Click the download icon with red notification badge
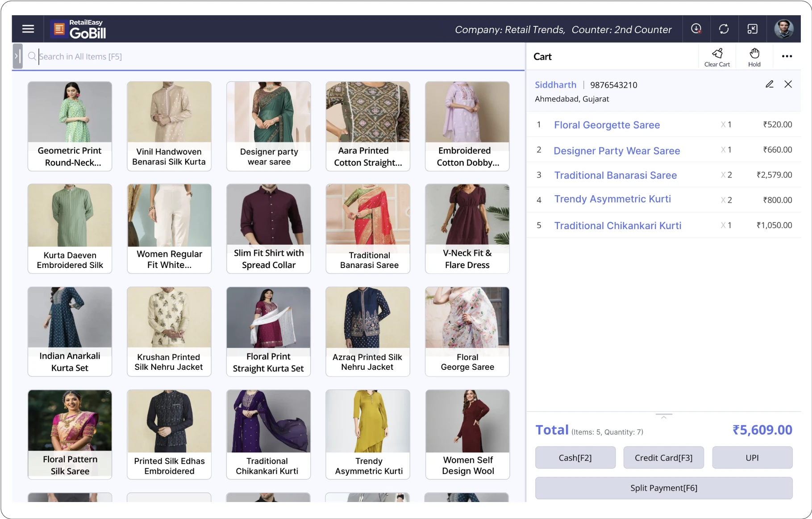 (x=695, y=29)
